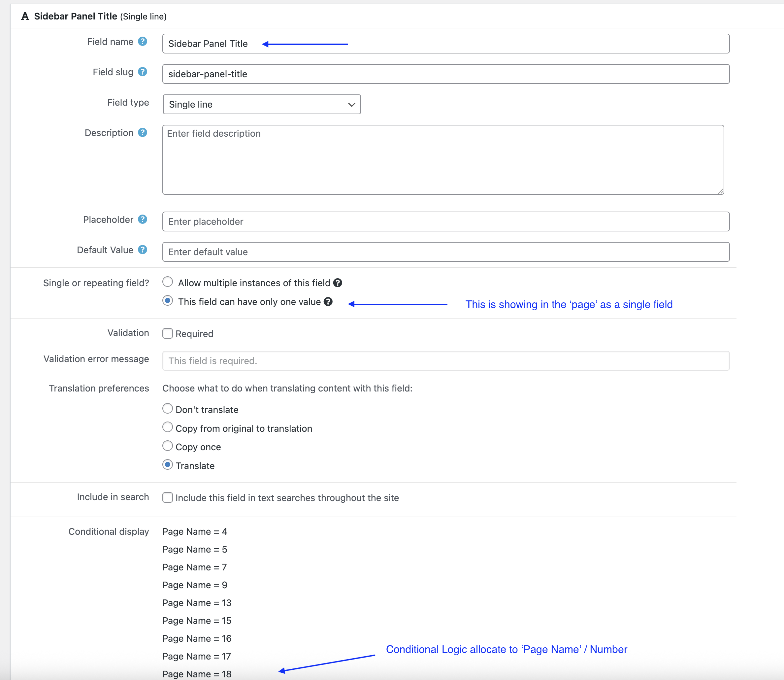Click the Validation error message field
This screenshot has width=784, height=680.
[446, 361]
